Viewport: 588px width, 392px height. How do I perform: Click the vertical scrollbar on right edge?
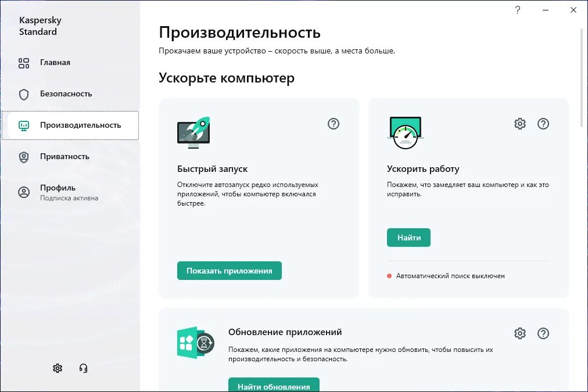coord(582,77)
